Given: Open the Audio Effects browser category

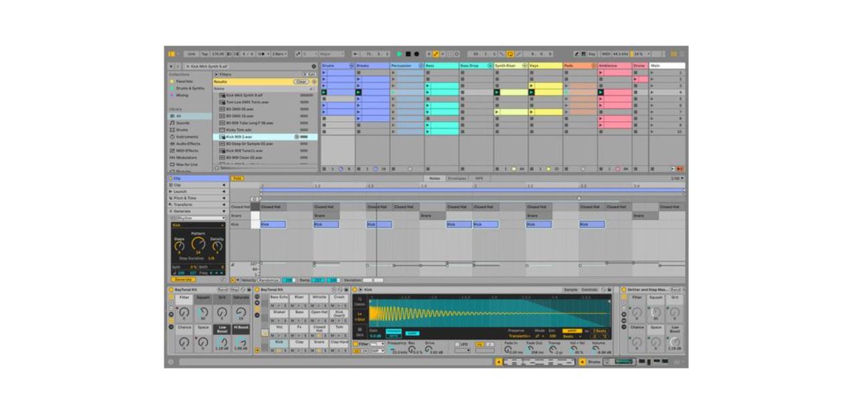Looking at the screenshot, I should click(x=188, y=143).
